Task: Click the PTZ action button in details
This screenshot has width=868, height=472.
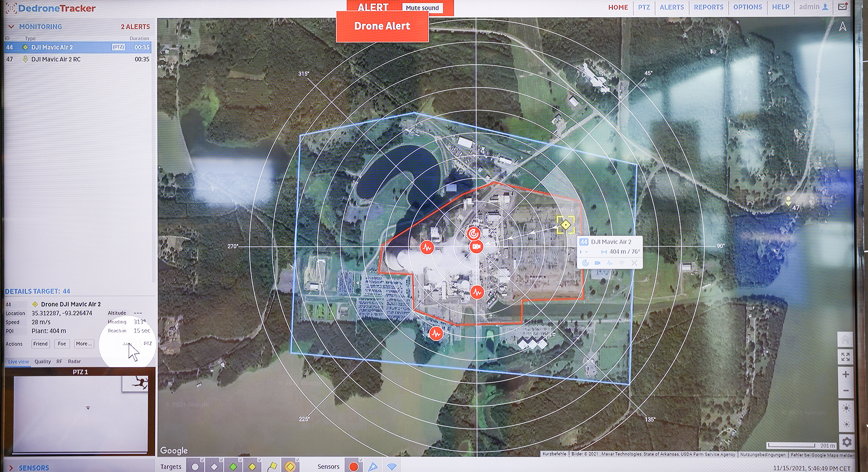Action: [x=148, y=344]
